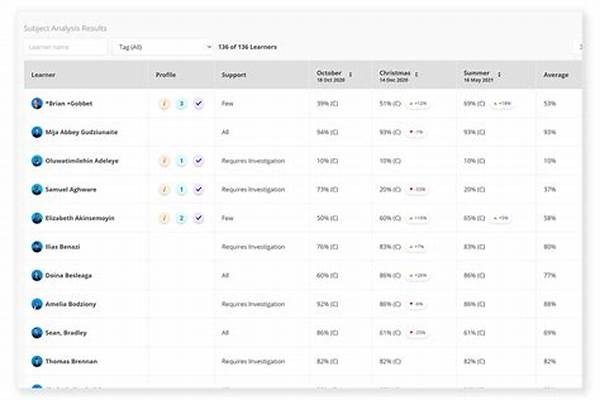600x400 pixels.
Task: Click the Learner column header
Action: coord(43,75)
